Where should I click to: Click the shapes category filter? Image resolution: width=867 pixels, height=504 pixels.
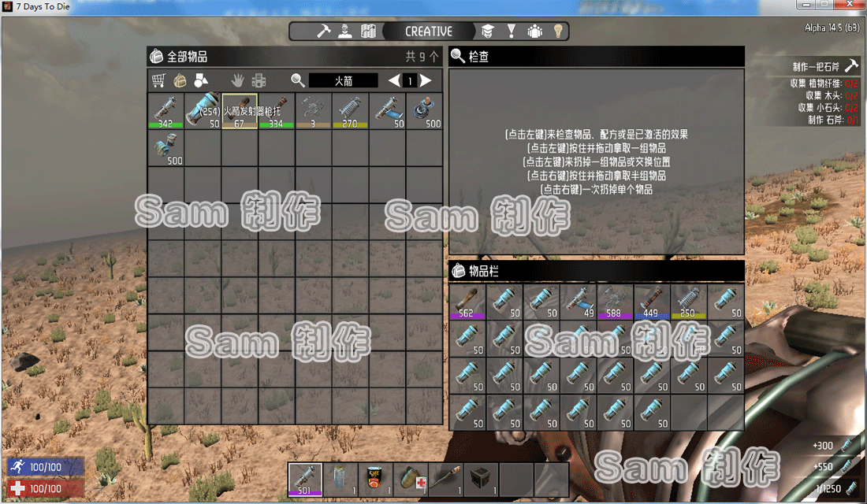pyautogui.click(x=201, y=80)
